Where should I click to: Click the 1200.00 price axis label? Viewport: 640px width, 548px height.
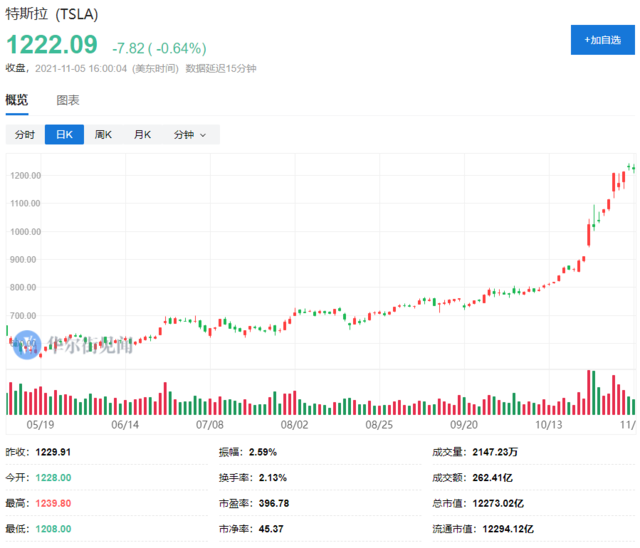(24, 176)
